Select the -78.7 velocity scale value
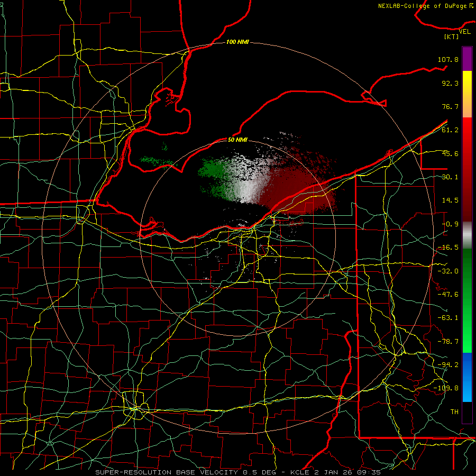Screen dimensions: 476x476 448,342
